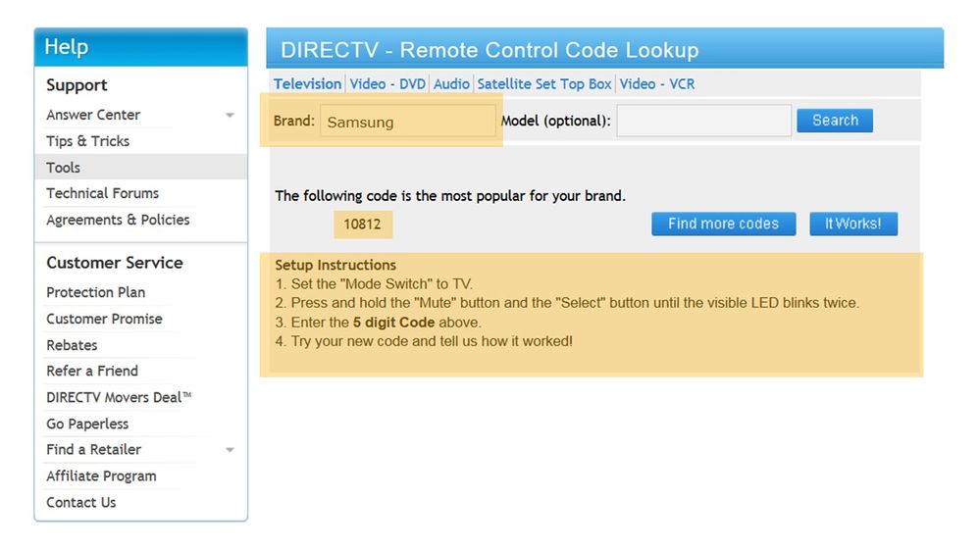Select the Audio tab
This screenshot has height=551, width=980.
point(451,84)
